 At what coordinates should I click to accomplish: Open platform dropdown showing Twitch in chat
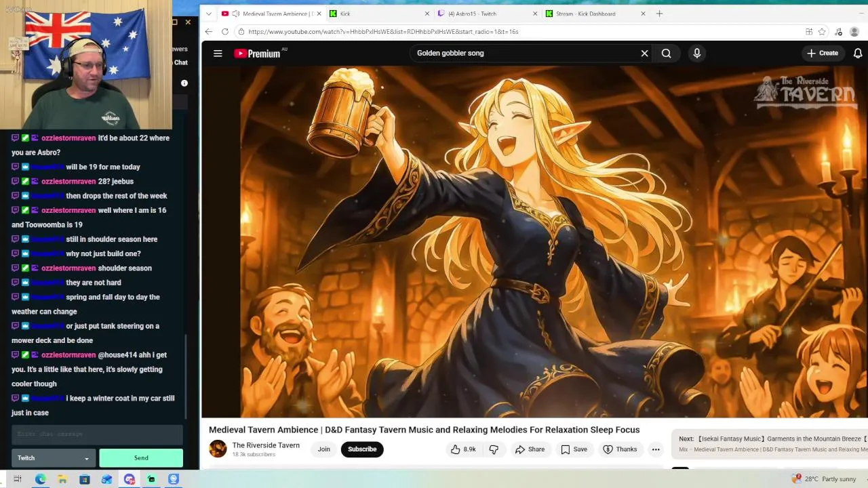(x=53, y=457)
